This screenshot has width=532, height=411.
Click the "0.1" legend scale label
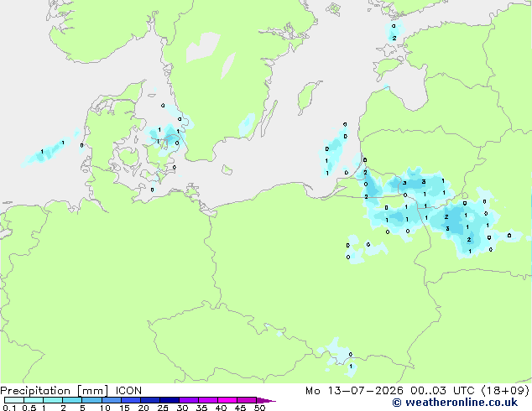(x=9, y=408)
